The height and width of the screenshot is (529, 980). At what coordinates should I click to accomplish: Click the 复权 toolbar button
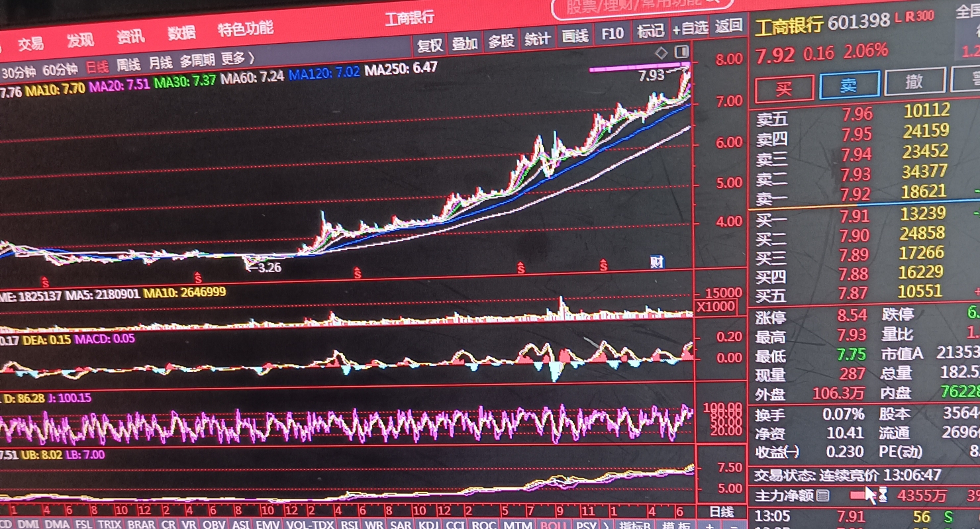click(430, 45)
